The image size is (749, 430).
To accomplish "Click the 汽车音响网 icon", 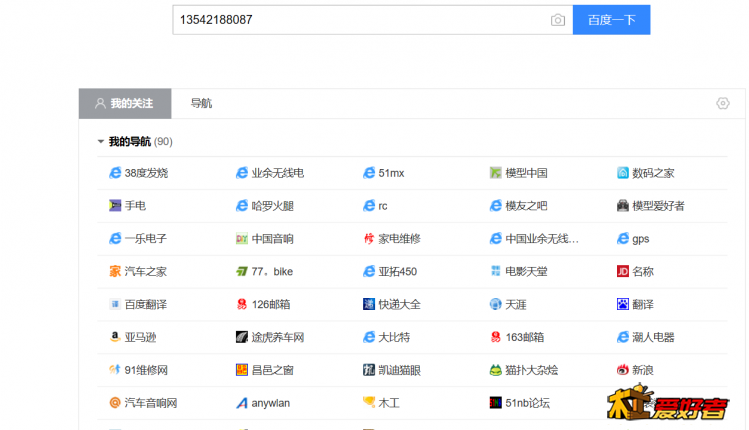I will [x=115, y=403].
